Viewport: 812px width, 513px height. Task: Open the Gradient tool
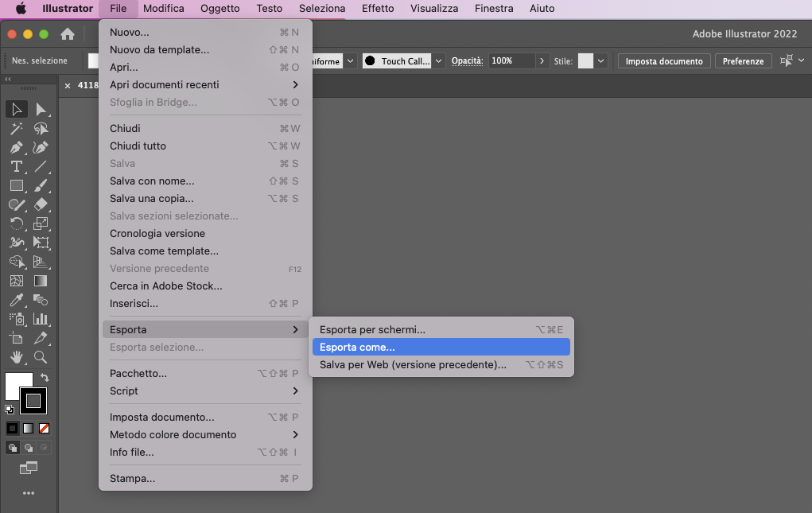click(40, 281)
